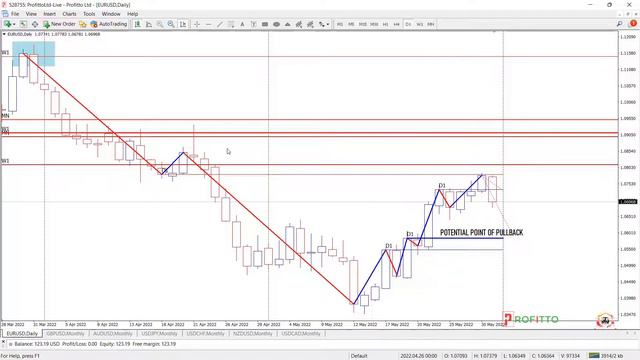This screenshot has width=640, height=360.
Task: Toggle AutoTrading on or off
Action: [109, 24]
